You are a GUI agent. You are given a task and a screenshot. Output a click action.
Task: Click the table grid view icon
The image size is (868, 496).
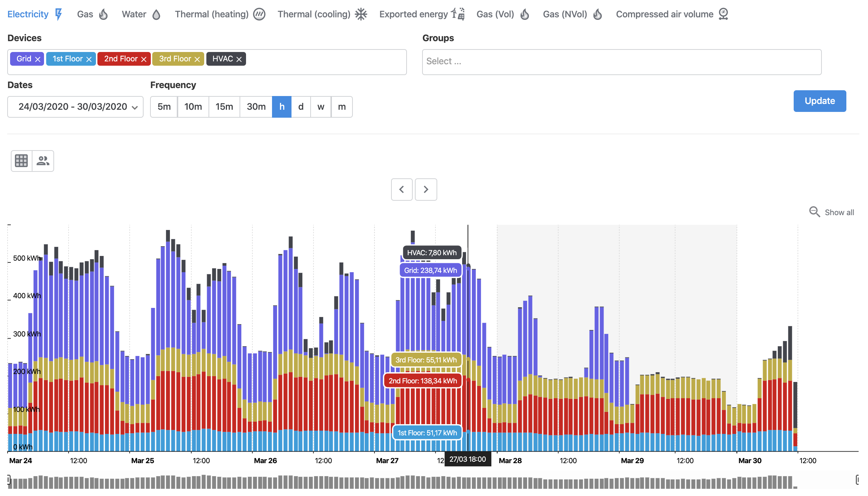[x=21, y=161]
